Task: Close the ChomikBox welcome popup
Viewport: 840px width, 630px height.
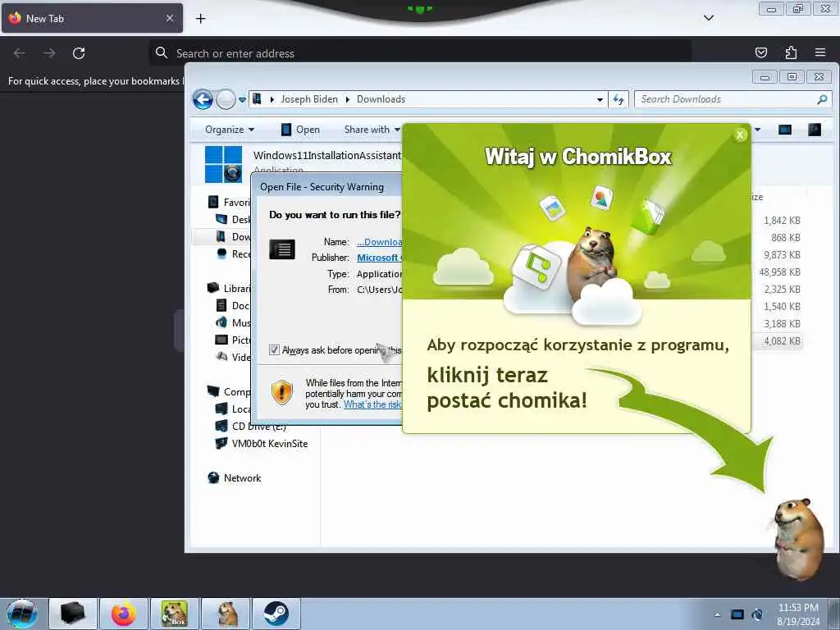Action: tap(740, 135)
